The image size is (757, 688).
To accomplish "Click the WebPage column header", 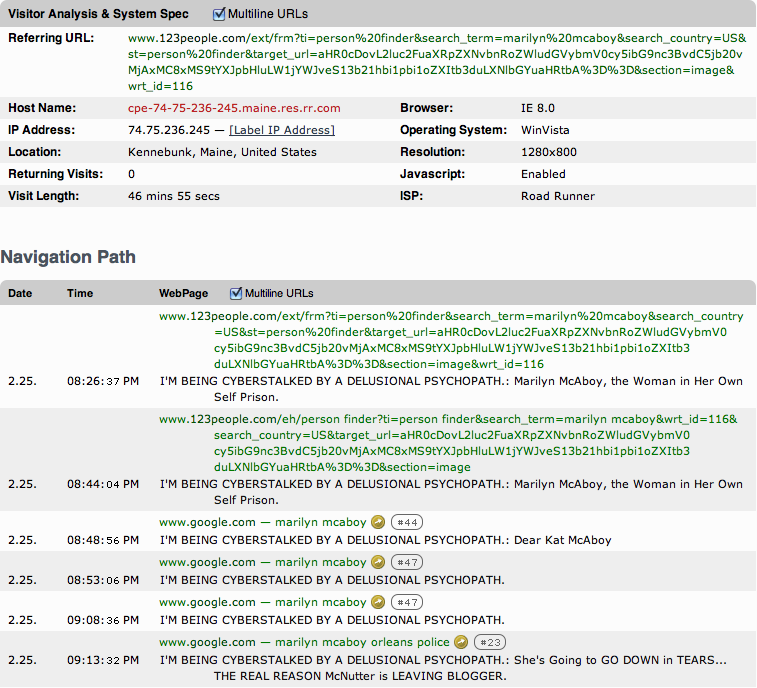I will pyautogui.click(x=183, y=293).
